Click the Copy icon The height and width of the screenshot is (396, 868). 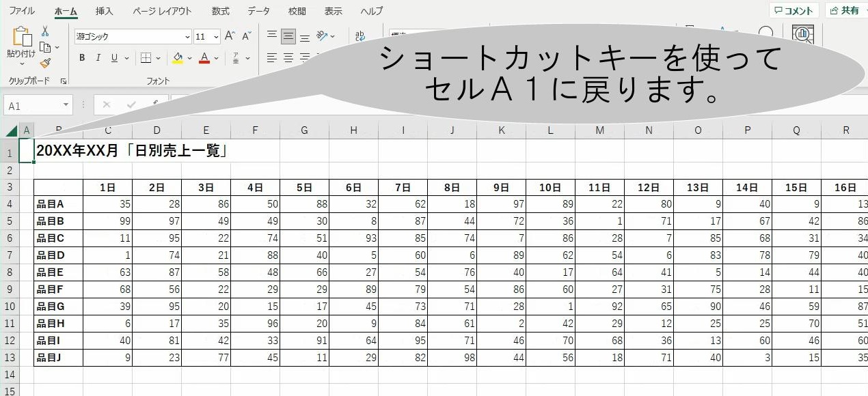click(x=46, y=46)
